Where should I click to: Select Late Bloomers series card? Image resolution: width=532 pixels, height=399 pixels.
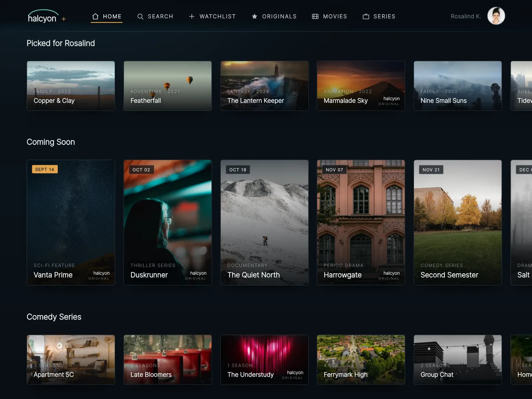pos(168,360)
